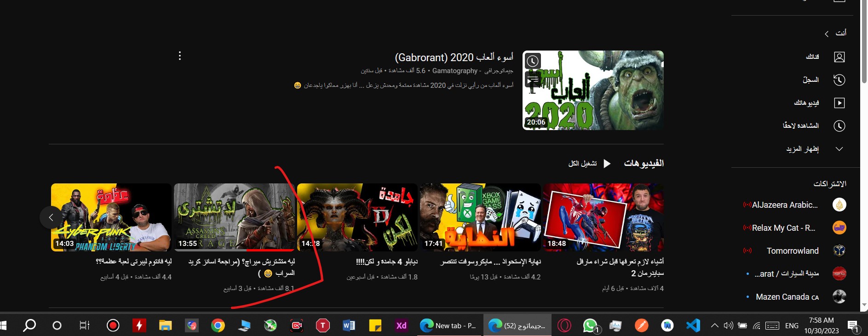Click Watch Later clock icon on 2020 thumbnail
This screenshot has width=868, height=336.
point(533,61)
